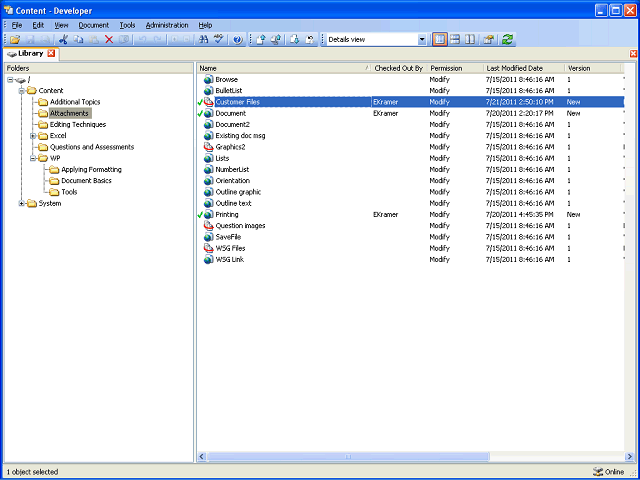Sort by the Name column header

[284, 68]
